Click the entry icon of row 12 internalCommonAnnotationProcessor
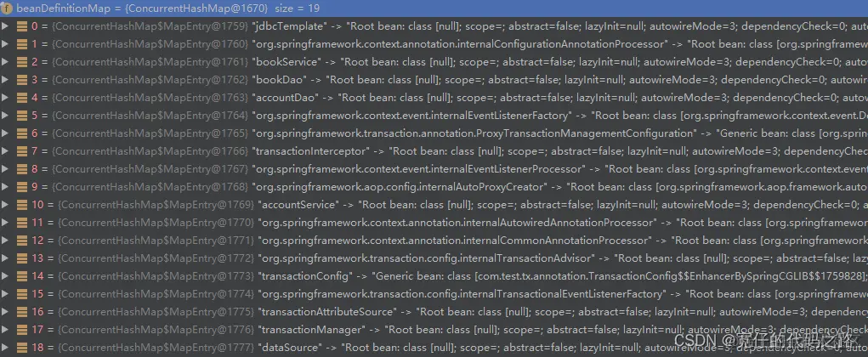The image size is (868, 357). pyautogui.click(x=22, y=241)
